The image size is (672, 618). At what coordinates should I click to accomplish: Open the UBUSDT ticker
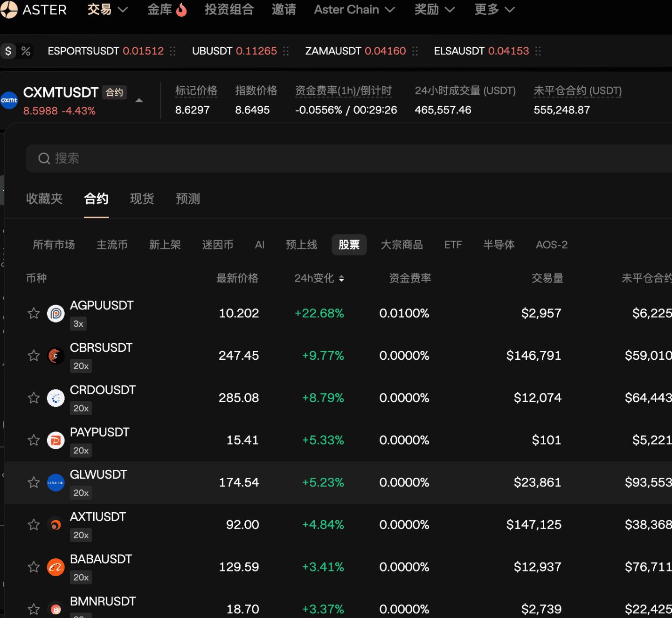[235, 51]
